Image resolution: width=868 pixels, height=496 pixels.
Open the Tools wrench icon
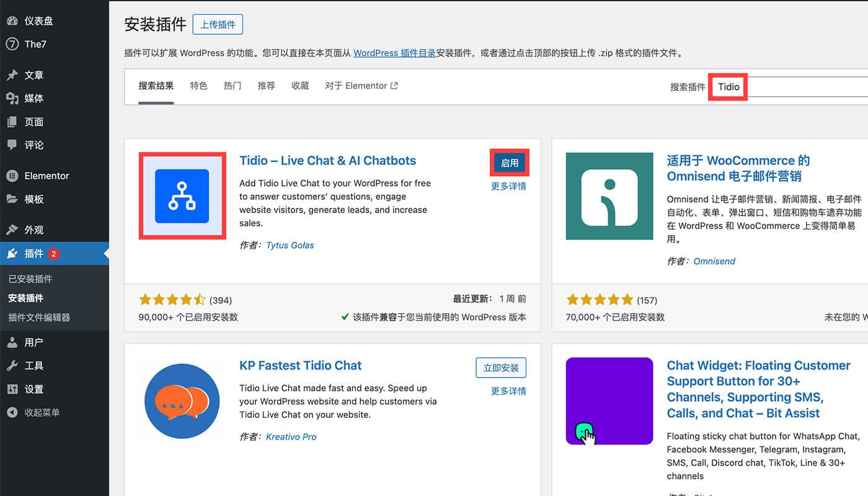point(12,366)
